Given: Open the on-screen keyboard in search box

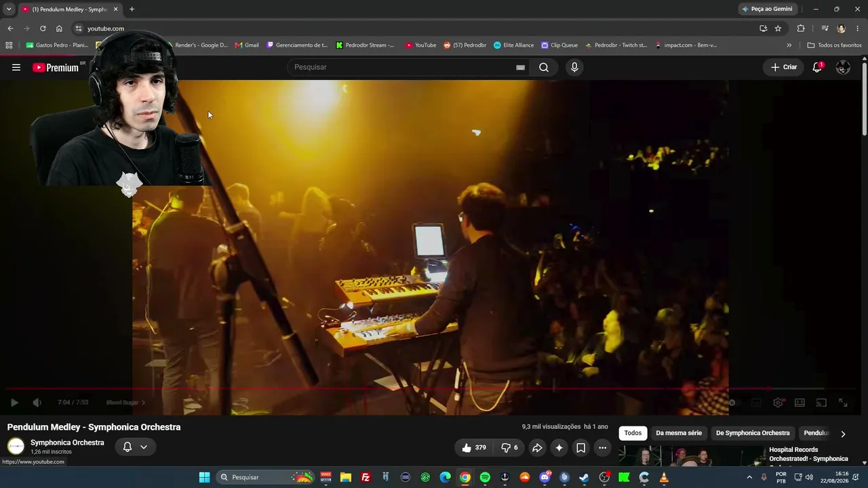Looking at the screenshot, I should click(520, 67).
